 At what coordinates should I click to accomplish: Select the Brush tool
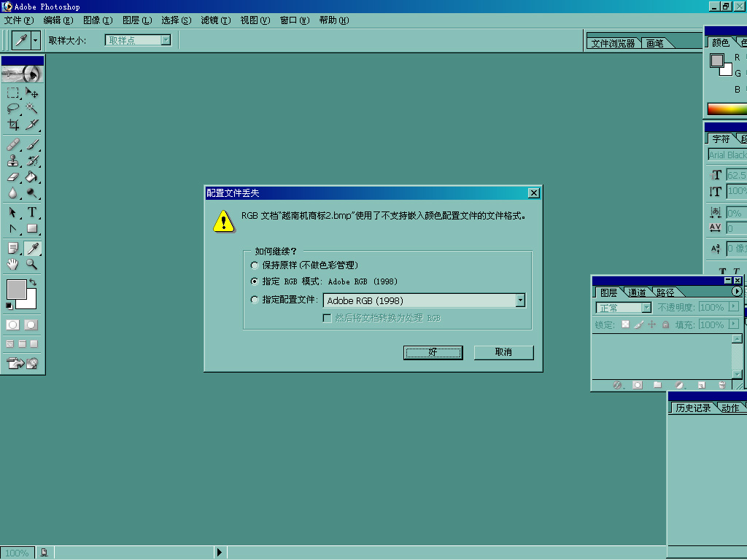(x=32, y=144)
